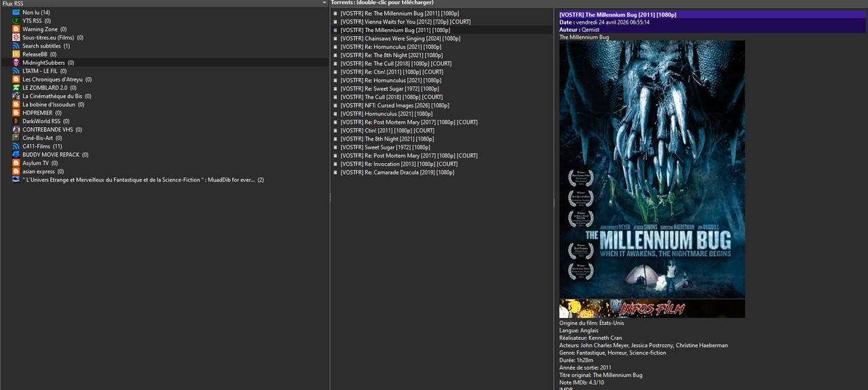Click the BUDDY MOVIE REPACK blue icon
Viewport: 868px width, 390px height.
16,154
